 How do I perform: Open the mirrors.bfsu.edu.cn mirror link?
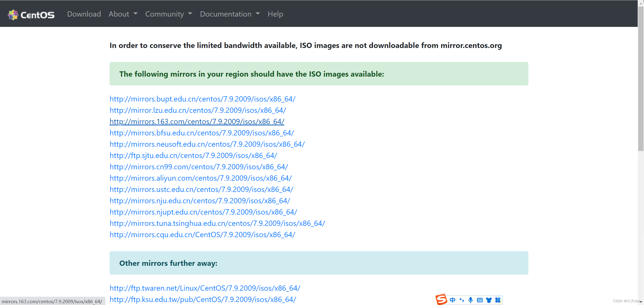[x=202, y=133]
